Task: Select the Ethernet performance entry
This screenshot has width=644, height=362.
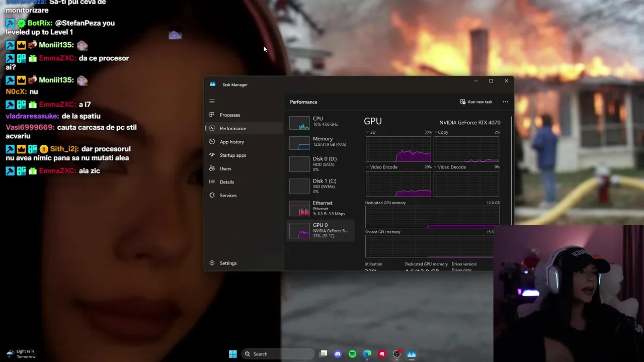Action: point(320,208)
